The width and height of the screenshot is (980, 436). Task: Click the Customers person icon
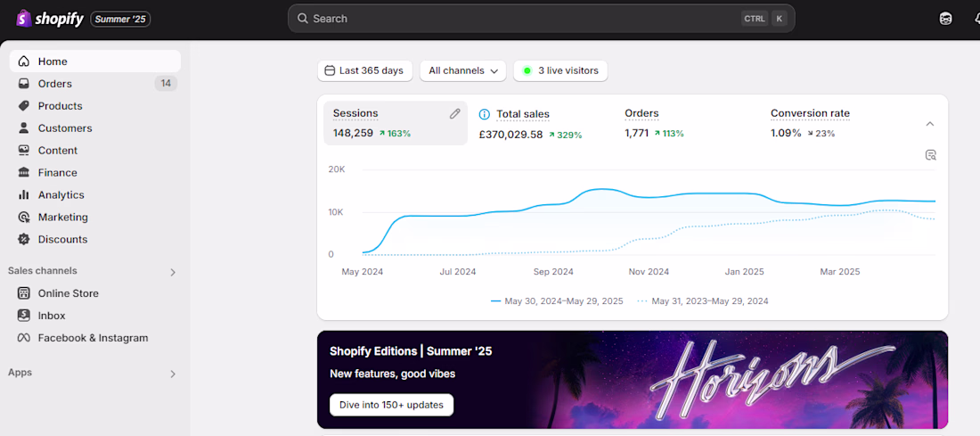[x=24, y=128]
